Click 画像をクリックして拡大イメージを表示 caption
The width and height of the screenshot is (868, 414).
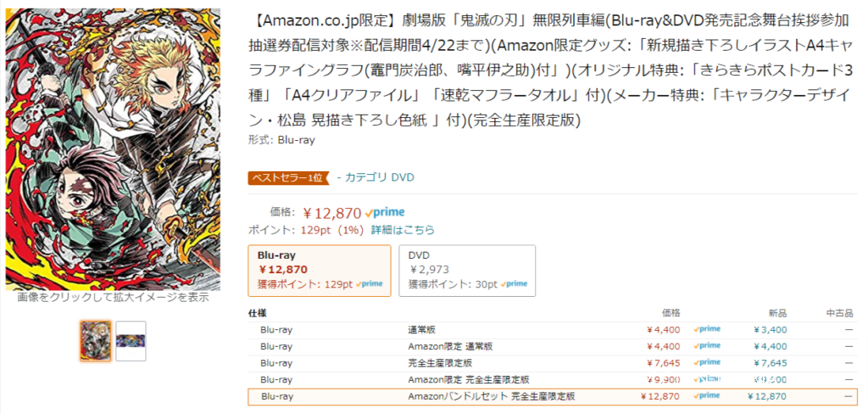point(113,298)
